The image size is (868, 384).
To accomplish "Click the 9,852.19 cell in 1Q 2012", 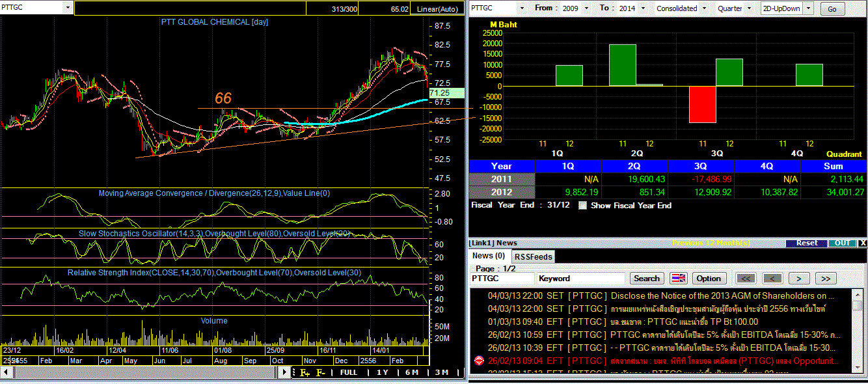I will (x=569, y=192).
